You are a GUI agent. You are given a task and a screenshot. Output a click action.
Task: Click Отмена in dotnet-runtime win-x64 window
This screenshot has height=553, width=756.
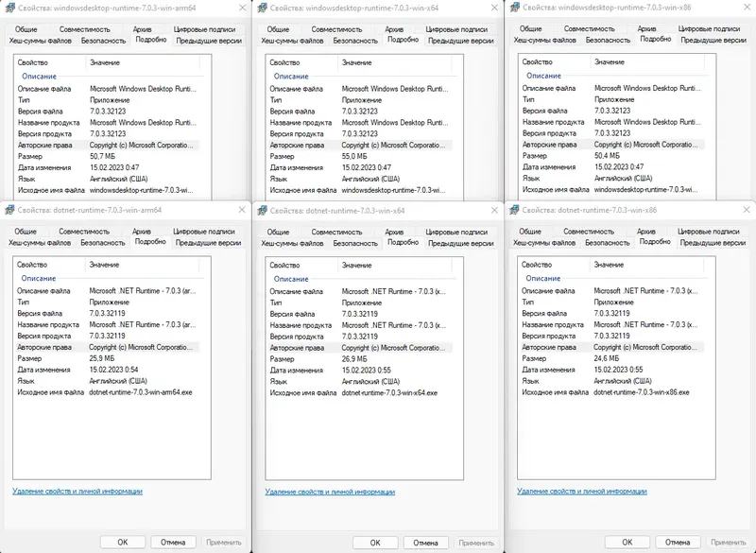(x=426, y=543)
